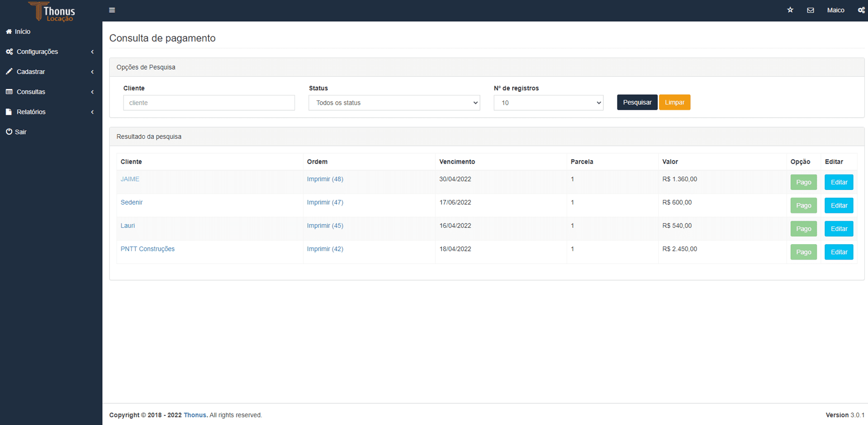Click the Parcela column header
This screenshot has height=425, width=868.
582,161
